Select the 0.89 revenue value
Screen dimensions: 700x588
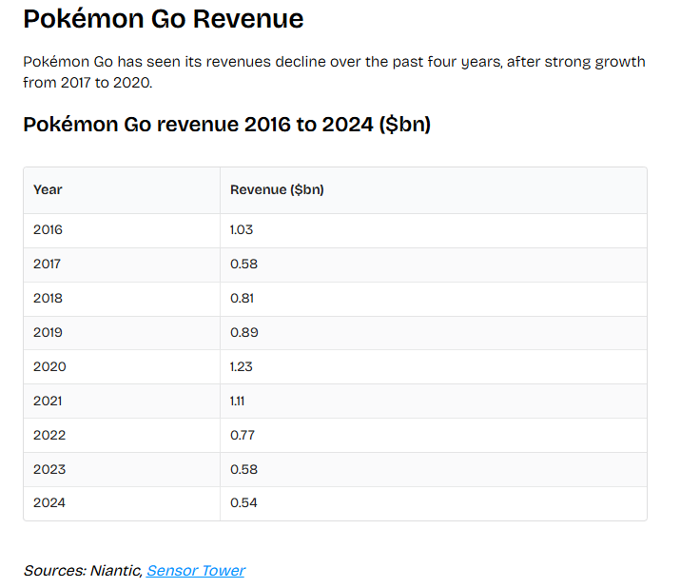click(x=244, y=332)
